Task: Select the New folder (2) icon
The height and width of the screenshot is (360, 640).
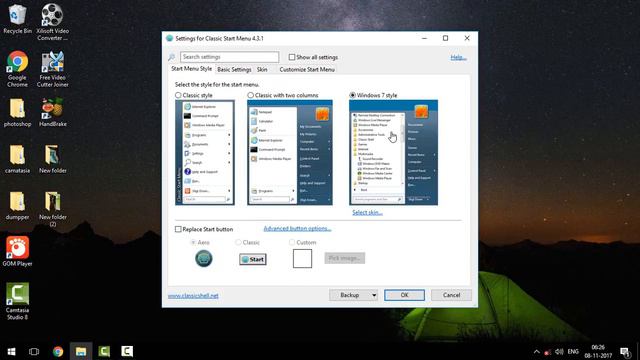Action: click(x=52, y=208)
